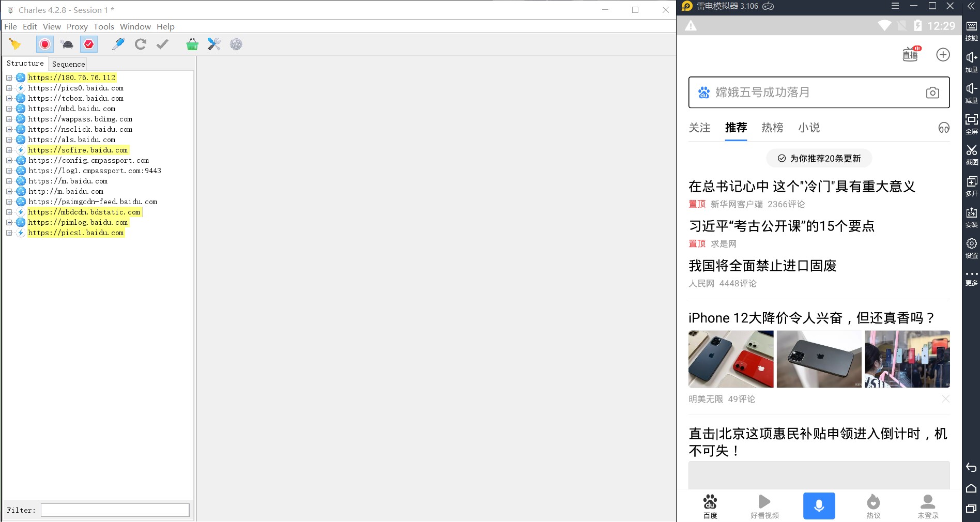Repeat the request with the circular arrow icon

pyautogui.click(x=141, y=44)
